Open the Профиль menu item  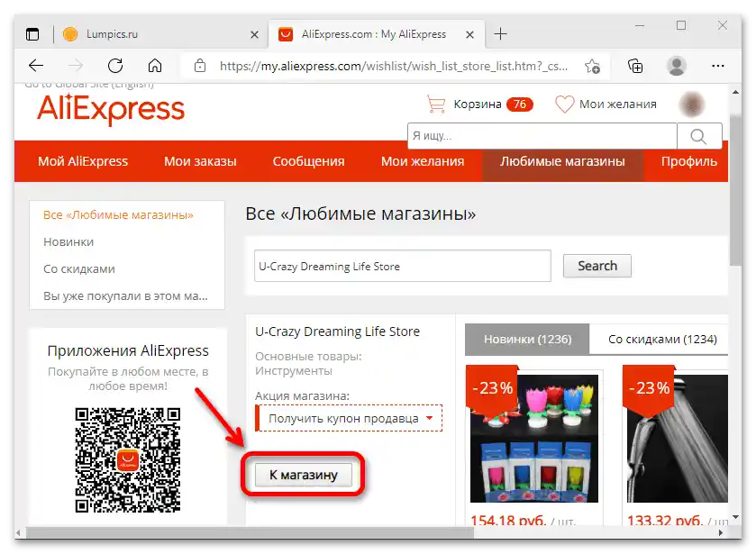pyautogui.click(x=689, y=161)
